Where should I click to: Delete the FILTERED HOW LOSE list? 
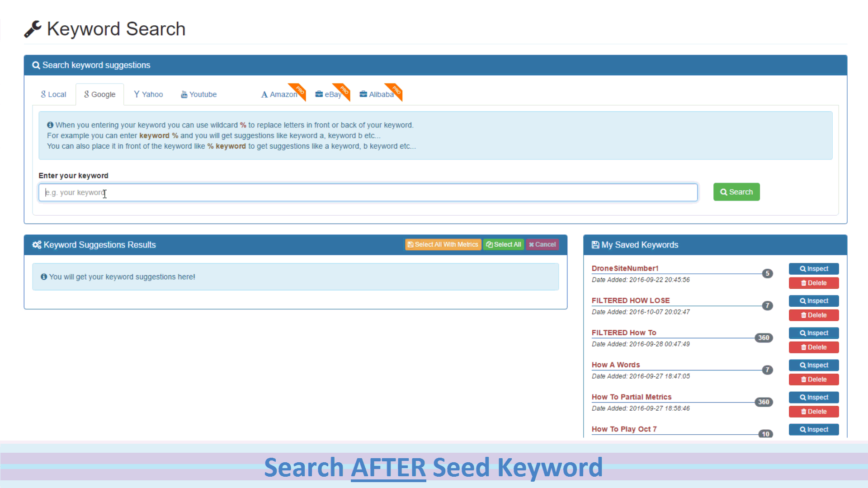[x=814, y=315]
